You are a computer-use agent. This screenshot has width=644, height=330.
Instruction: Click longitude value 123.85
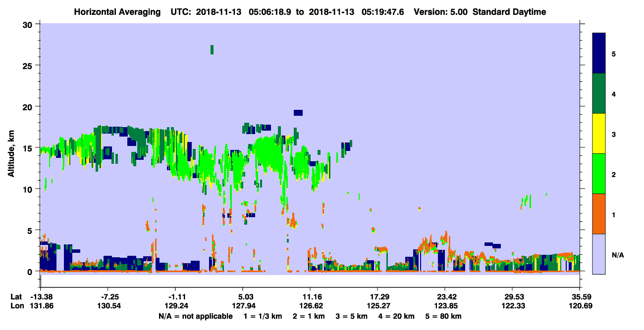(x=445, y=306)
